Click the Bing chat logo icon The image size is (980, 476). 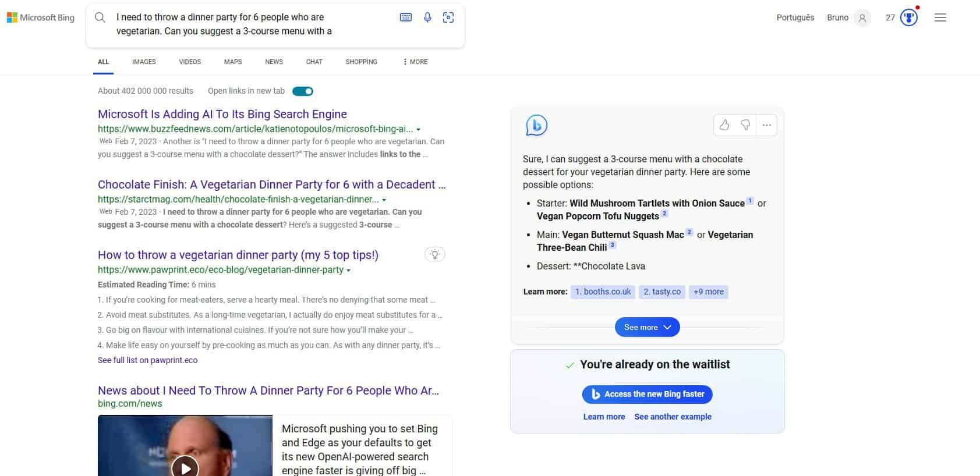click(x=536, y=125)
